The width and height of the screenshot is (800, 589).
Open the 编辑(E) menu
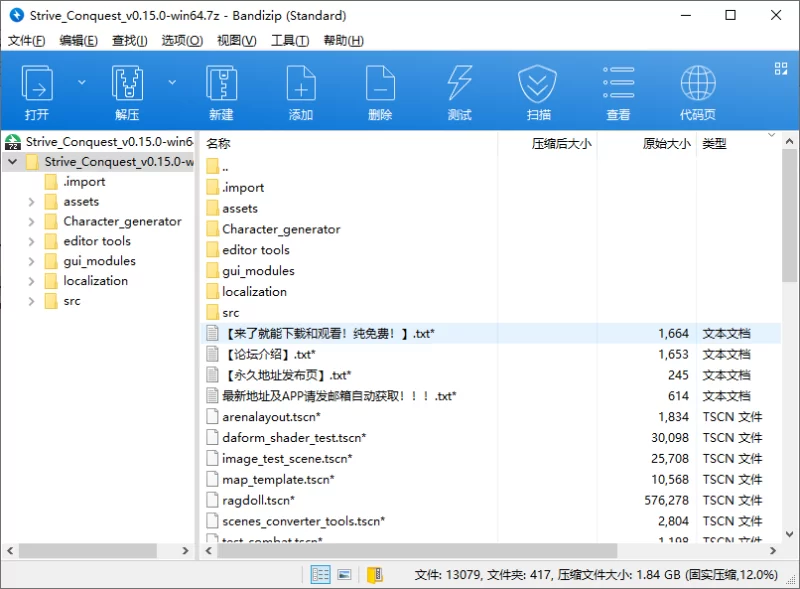78,40
